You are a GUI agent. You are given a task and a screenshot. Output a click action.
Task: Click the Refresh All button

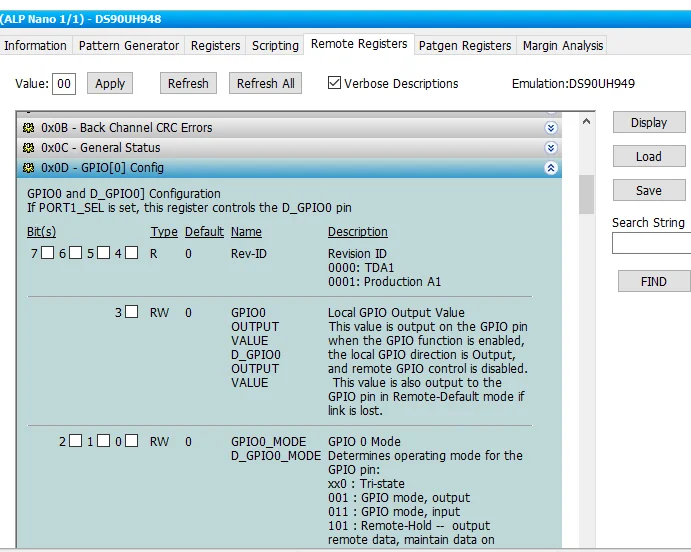click(x=265, y=83)
